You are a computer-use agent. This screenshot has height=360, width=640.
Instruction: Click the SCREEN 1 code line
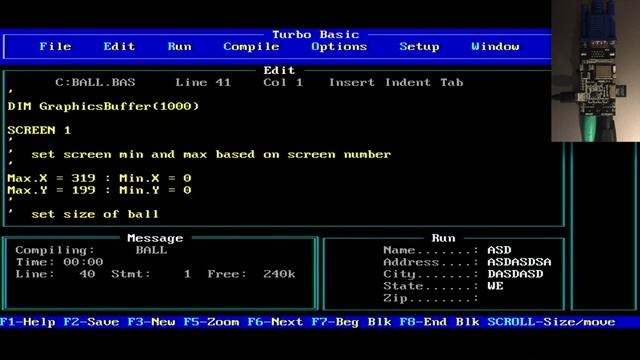click(x=39, y=131)
